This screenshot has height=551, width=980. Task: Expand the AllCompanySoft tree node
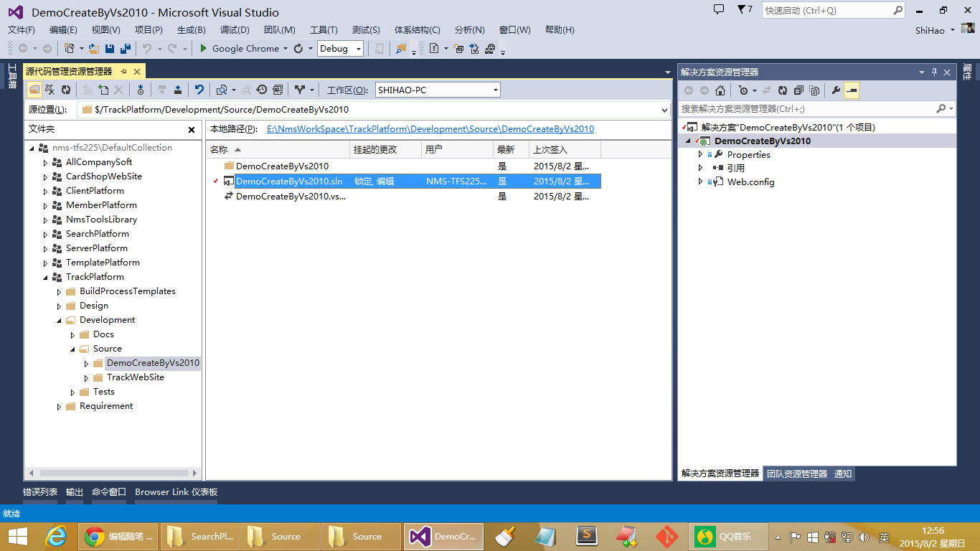pyautogui.click(x=45, y=162)
